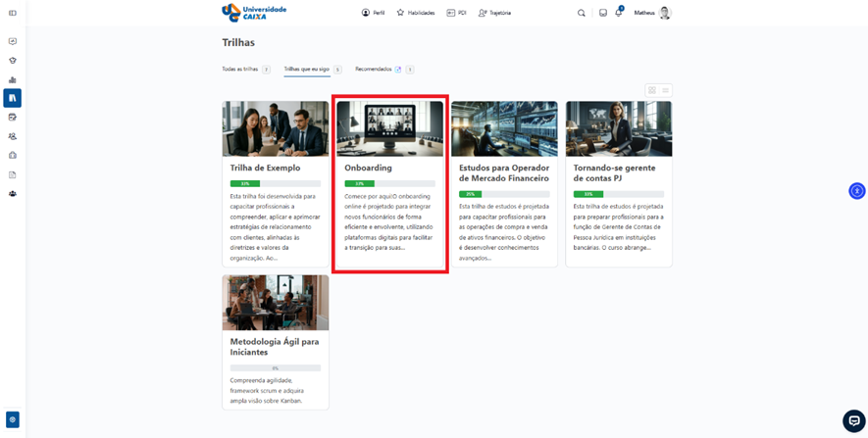This screenshot has width=868, height=438.
Task: Click the Trilha de Exemplo progress bar
Action: pos(275,183)
